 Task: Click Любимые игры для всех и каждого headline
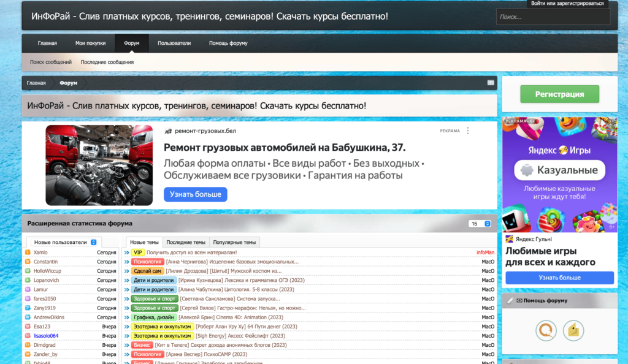click(x=550, y=256)
